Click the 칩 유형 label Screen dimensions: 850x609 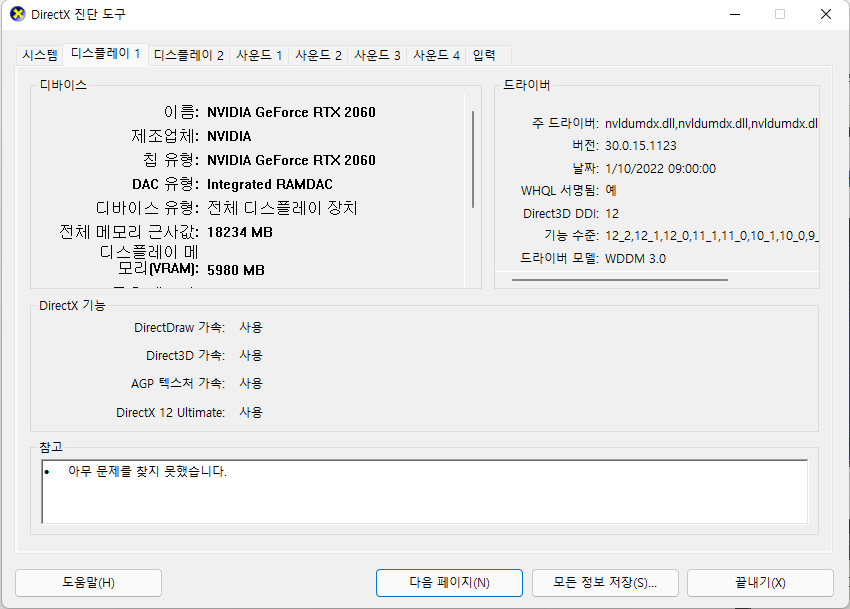click(x=171, y=160)
